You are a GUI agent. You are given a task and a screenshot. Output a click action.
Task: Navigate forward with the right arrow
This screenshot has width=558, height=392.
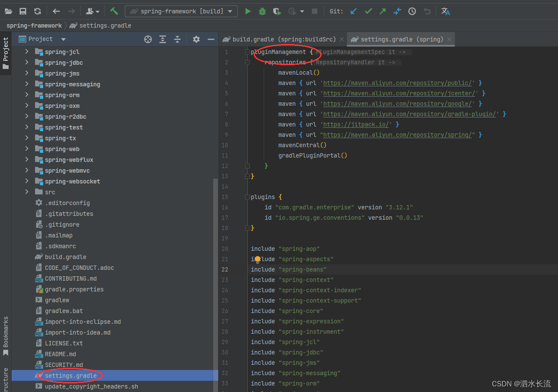[x=71, y=11]
